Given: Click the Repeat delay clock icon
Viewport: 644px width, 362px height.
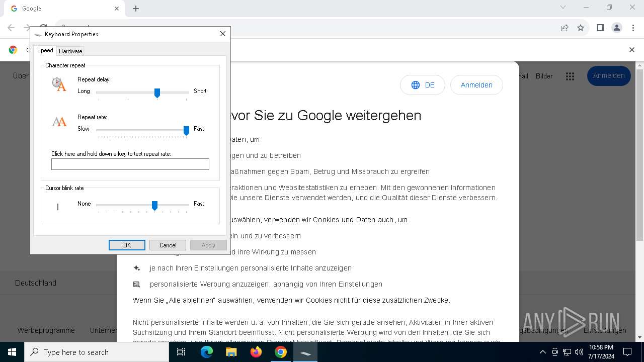Looking at the screenshot, I should point(59,84).
